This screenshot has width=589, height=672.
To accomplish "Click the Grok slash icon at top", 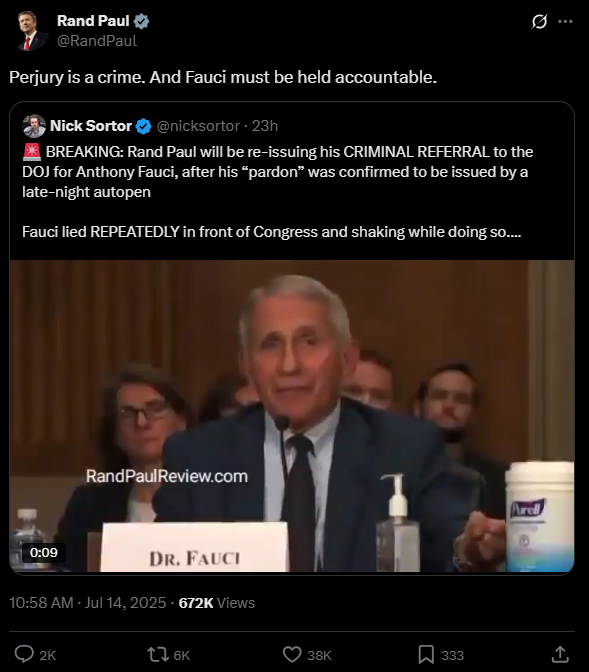I will point(539,21).
